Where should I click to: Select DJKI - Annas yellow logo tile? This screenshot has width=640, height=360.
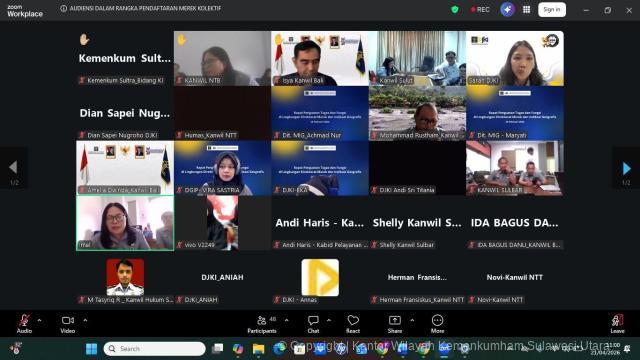(320, 278)
